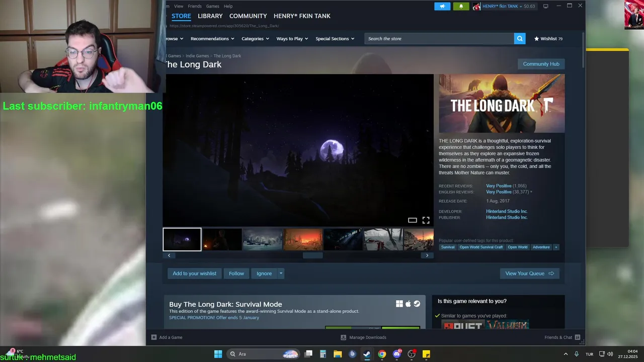Click the Add a Game plus icon
The height and width of the screenshot is (362, 644).
154,337
